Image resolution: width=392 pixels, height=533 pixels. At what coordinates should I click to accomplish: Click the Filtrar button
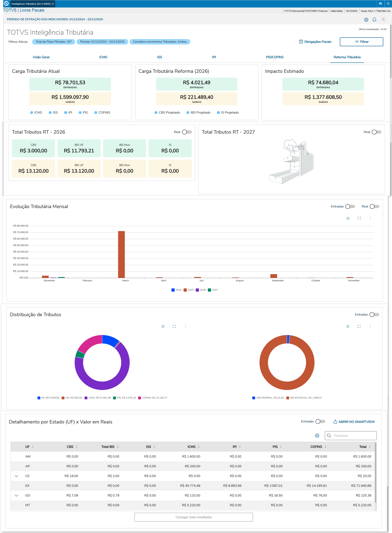pos(361,42)
